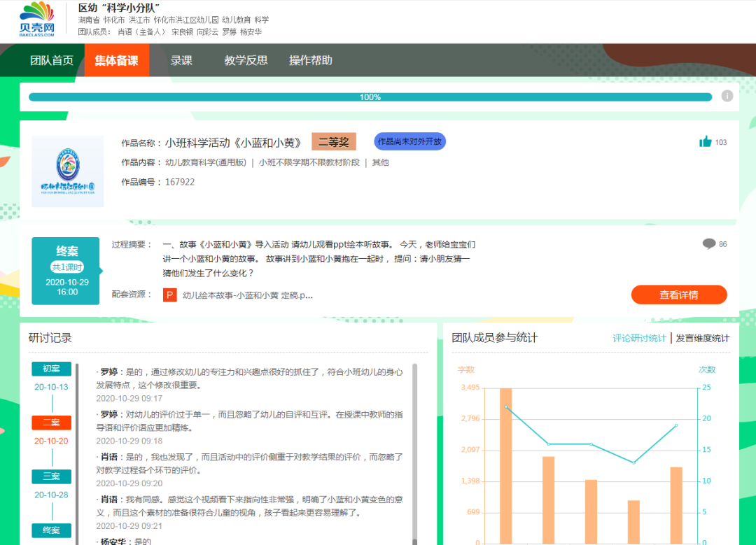
Task: Click the 研讨记录 heading
Action: coord(50,338)
